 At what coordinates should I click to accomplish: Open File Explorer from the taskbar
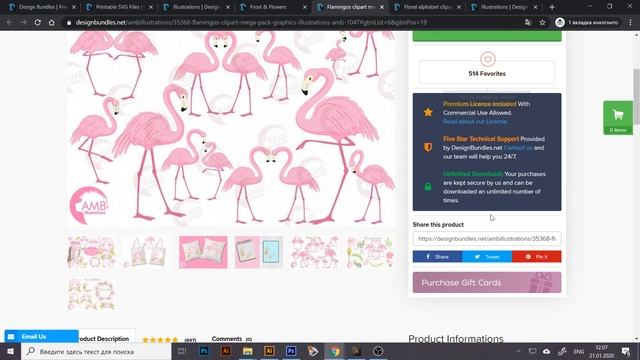[x=247, y=351]
